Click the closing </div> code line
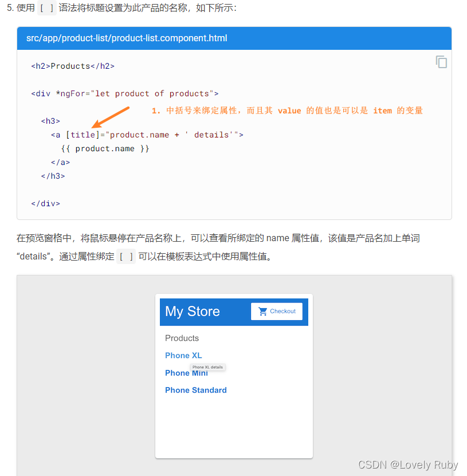 (x=45, y=204)
